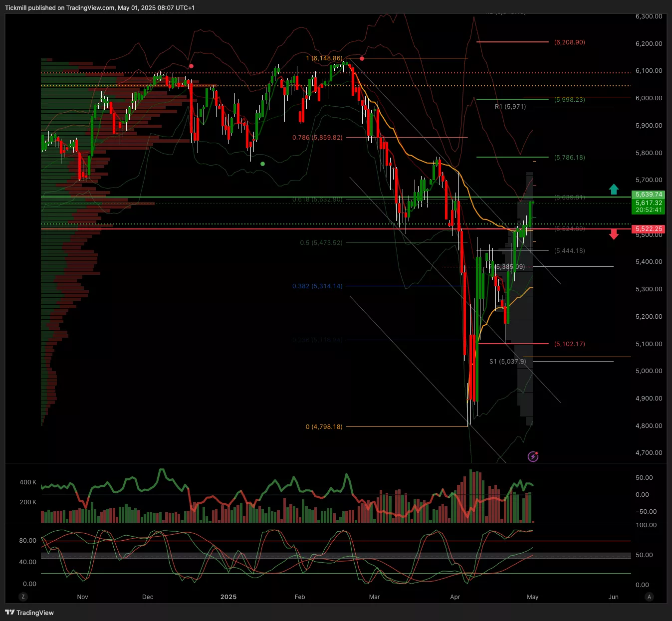Click the red down arrow marker
672x621 pixels.
[614, 234]
